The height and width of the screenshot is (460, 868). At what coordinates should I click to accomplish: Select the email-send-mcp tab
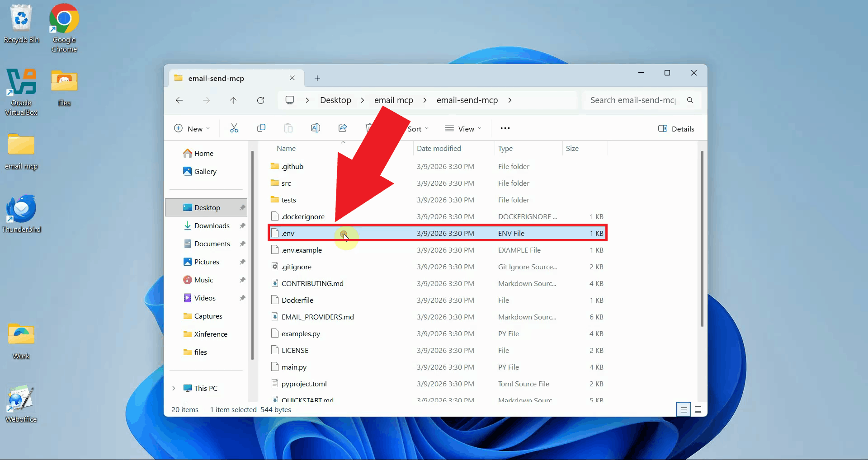[216, 78]
